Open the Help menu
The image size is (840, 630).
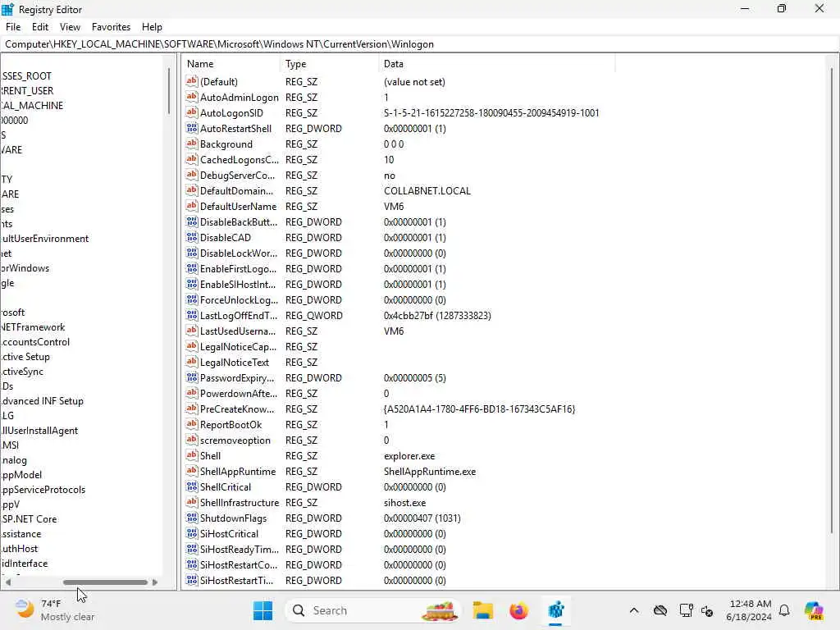pos(152,27)
